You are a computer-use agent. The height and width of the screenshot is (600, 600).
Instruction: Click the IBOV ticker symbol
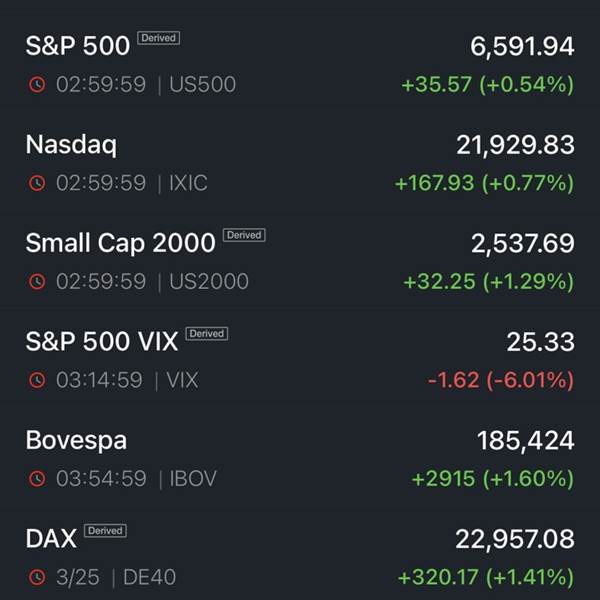(x=195, y=479)
